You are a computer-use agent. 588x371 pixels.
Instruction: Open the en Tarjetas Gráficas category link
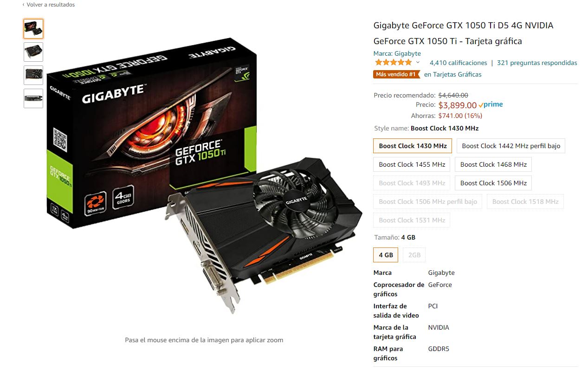click(x=453, y=74)
